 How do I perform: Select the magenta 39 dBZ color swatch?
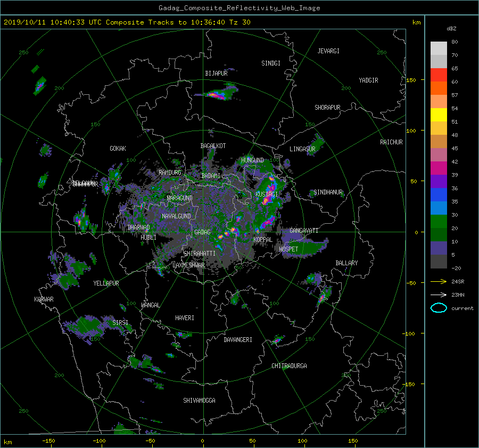[439, 168]
